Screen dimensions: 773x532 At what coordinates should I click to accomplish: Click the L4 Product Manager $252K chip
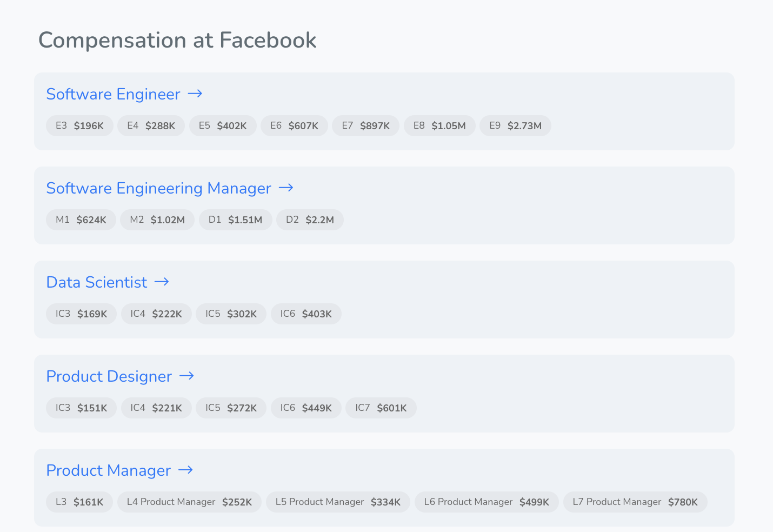coord(189,502)
